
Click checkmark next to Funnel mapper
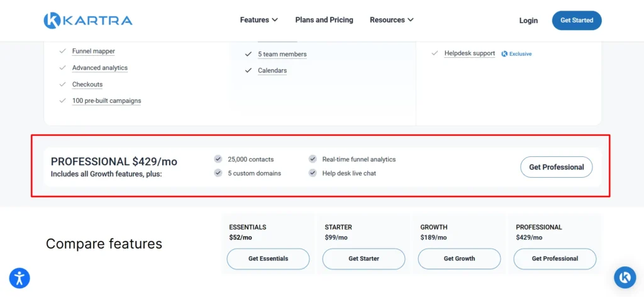click(63, 51)
